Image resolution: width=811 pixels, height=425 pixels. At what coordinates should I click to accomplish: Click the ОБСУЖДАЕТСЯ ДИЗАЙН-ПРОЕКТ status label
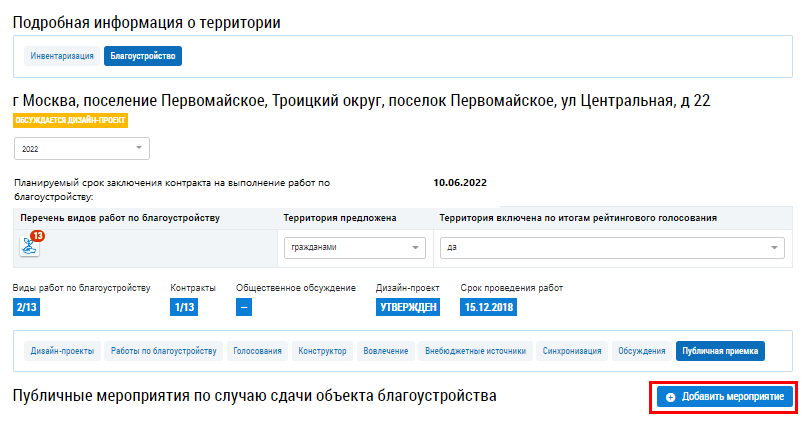tap(70, 120)
